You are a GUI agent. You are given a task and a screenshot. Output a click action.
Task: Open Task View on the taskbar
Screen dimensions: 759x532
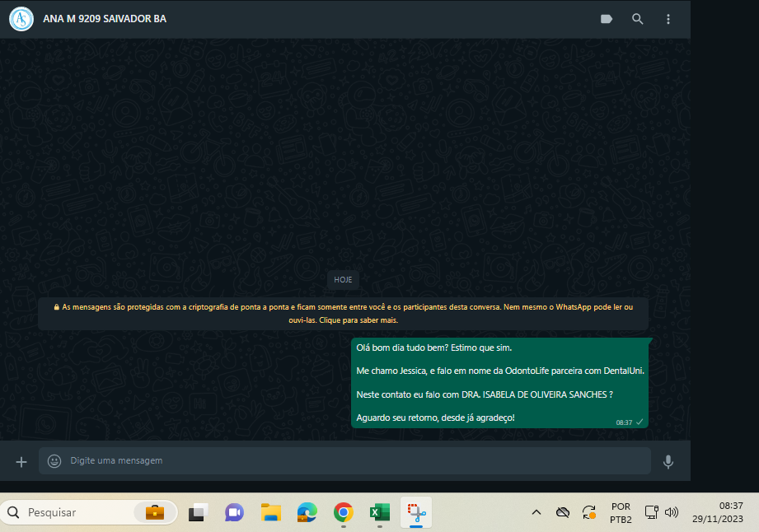pos(198,512)
